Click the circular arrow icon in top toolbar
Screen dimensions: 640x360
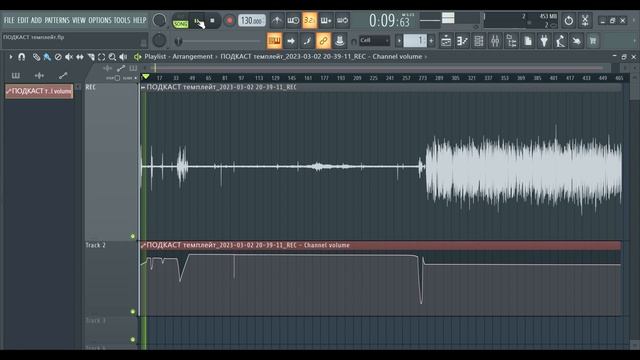tap(569, 20)
